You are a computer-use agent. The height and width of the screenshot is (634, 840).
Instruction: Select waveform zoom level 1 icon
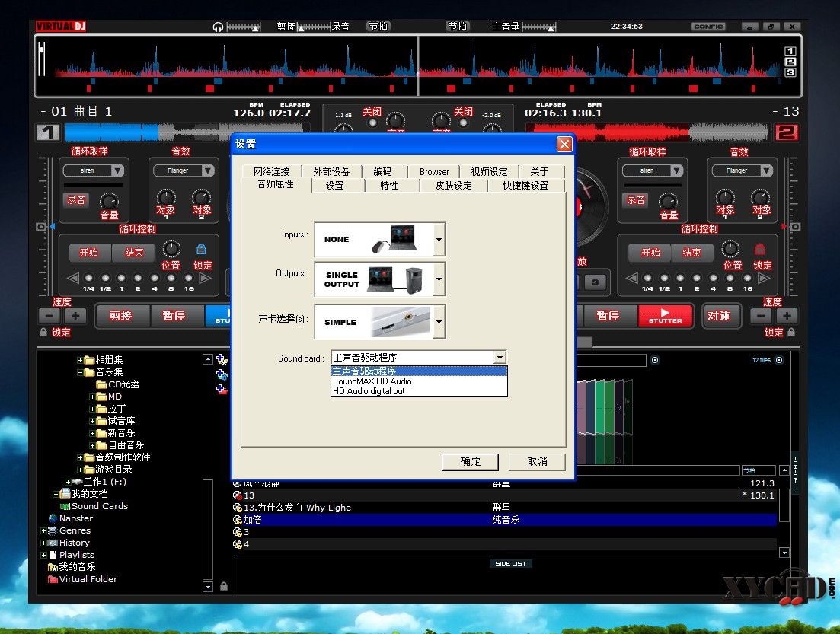coord(790,51)
